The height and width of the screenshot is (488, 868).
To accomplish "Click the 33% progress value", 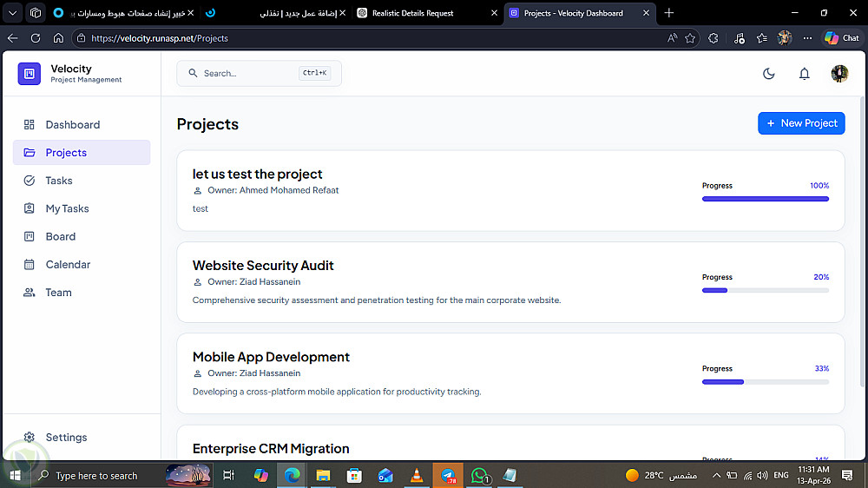I will 821,368.
